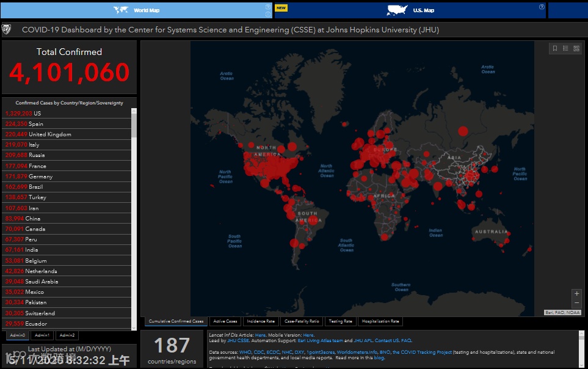Open Esri Living Atlas team link
The image size is (588, 369).
[x=320, y=340]
